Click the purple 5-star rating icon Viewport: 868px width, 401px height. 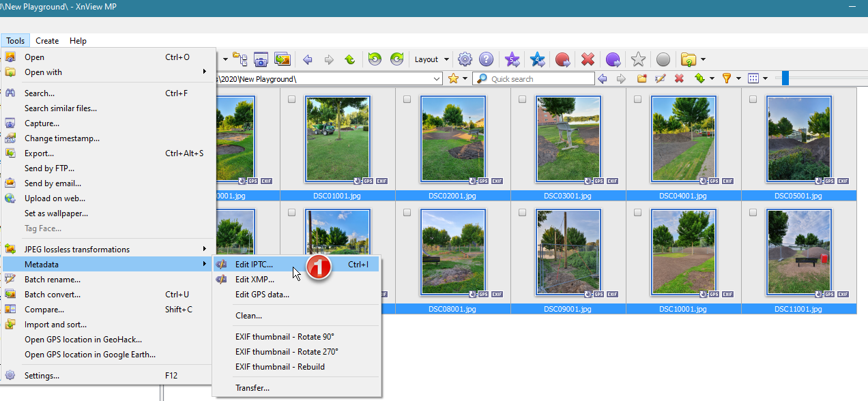(x=512, y=59)
